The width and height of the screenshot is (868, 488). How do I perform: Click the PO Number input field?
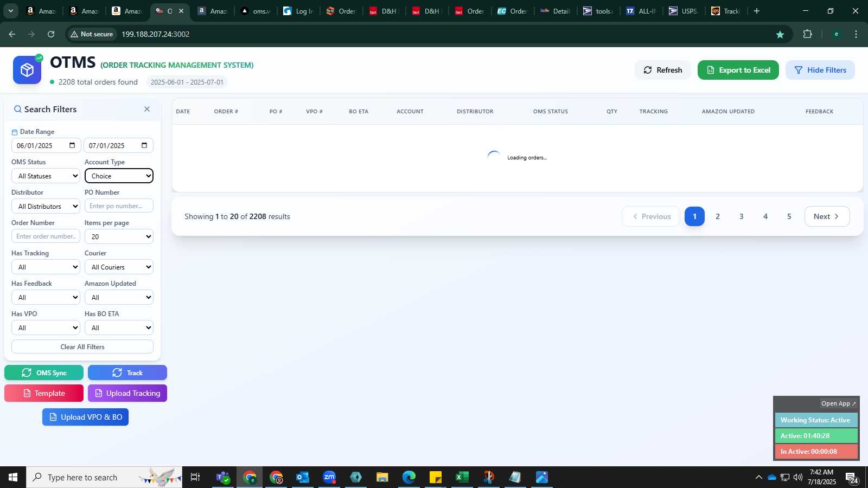[119, 206]
